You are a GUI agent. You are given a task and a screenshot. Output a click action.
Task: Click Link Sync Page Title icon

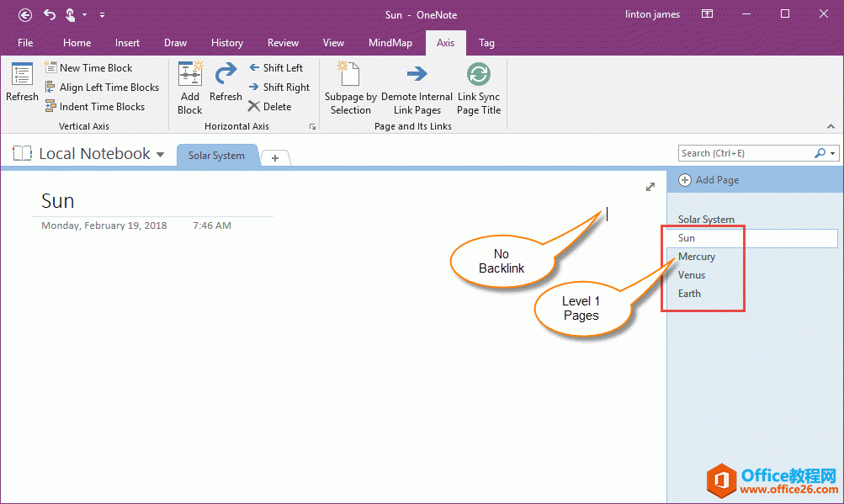[479, 74]
